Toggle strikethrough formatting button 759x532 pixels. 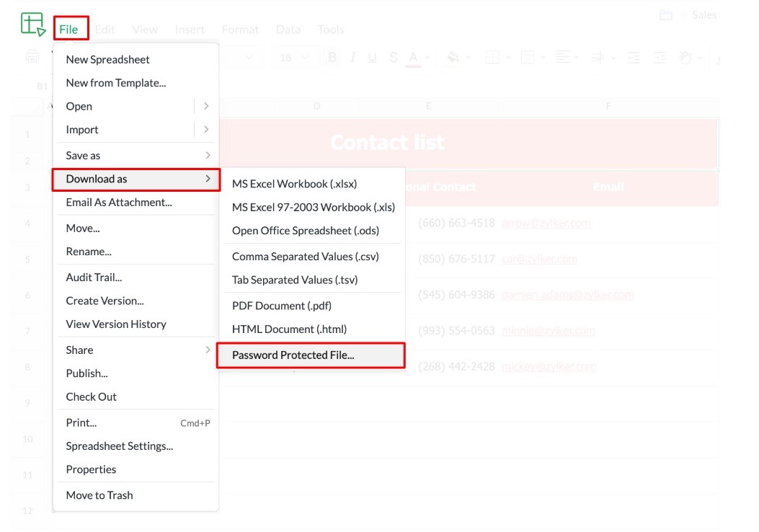click(x=393, y=58)
